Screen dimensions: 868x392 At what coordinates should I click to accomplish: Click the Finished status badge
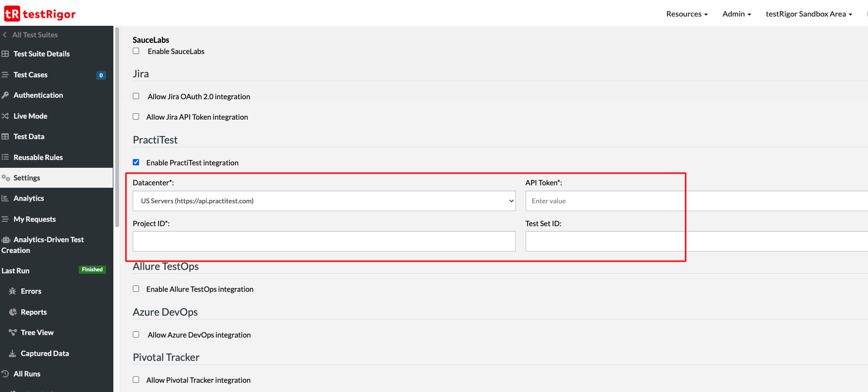(x=92, y=269)
